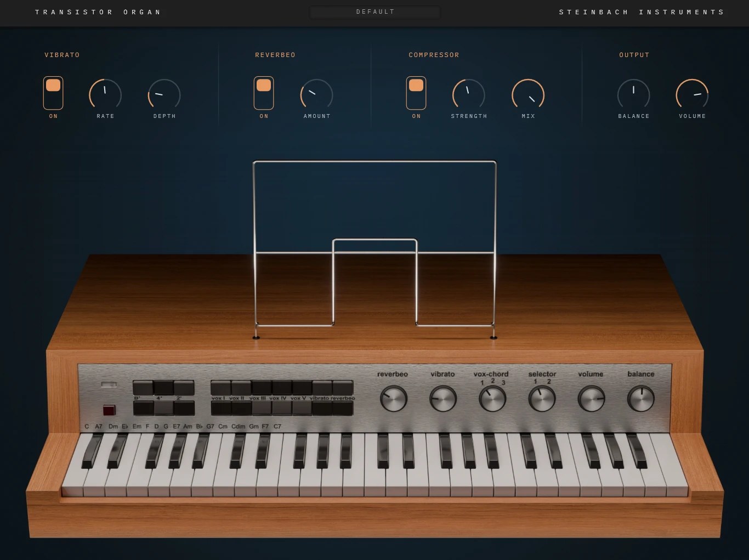Screen dimensions: 749x560
Task: Click the REVERBEO section heading
Action: click(x=275, y=55)
